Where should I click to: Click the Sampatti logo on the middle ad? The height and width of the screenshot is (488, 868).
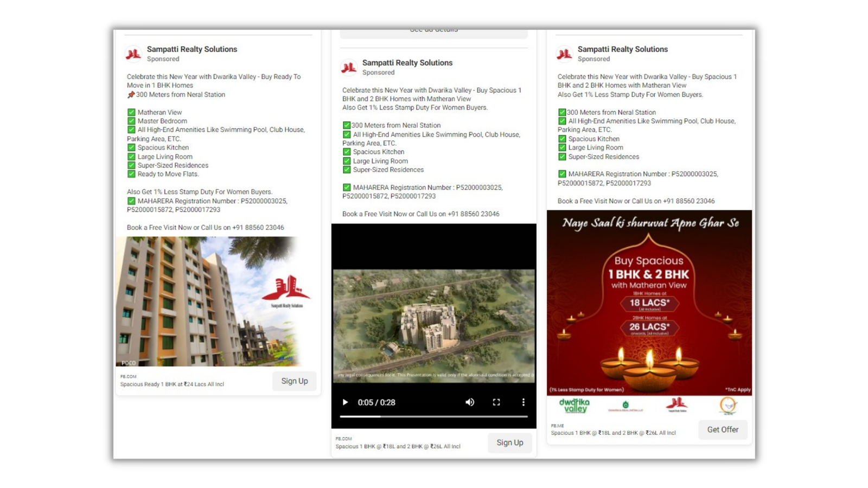pyautogui.click(x=349, y=67)
